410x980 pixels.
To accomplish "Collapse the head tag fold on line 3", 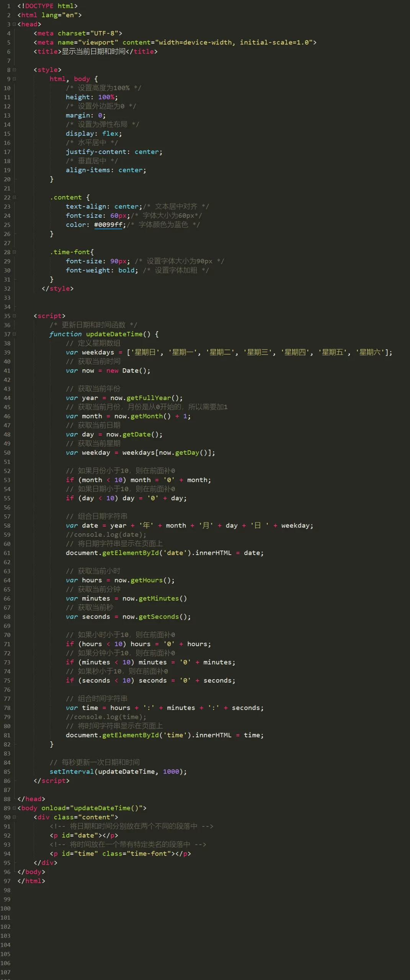I will pos(15,24).
